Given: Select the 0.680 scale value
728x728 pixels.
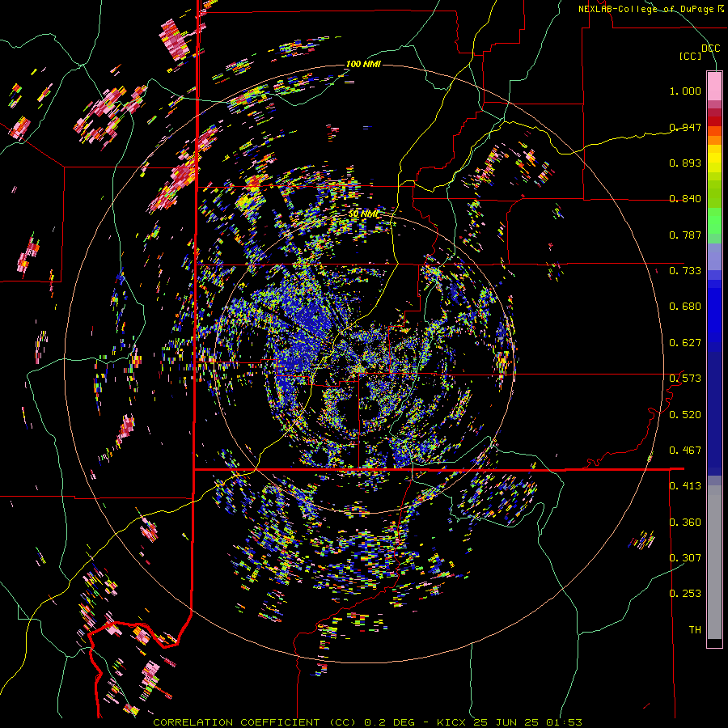Looking at the screenshot, I should (685, 306).
